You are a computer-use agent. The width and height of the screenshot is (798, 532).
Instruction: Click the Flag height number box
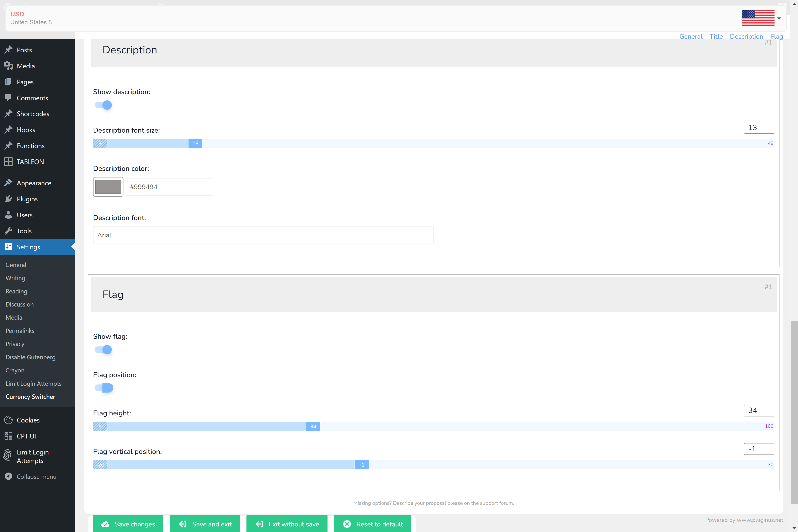(x=759, y=411)
